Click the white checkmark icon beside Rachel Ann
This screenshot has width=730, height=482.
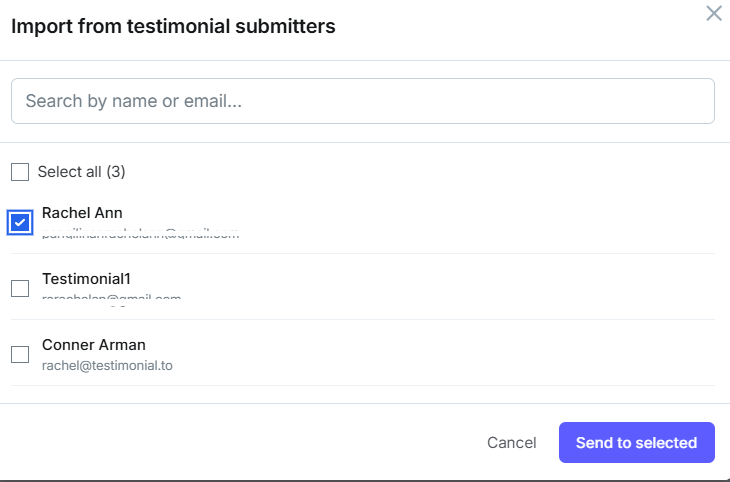point(20,223)
